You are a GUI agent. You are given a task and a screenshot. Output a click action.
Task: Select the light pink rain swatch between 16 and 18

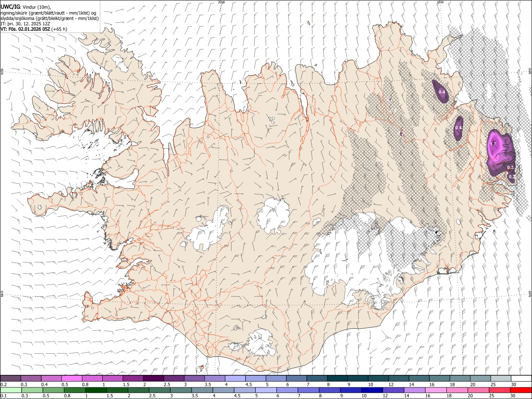pos(436,390)
